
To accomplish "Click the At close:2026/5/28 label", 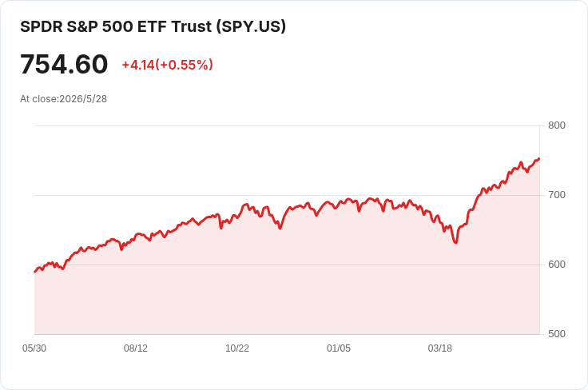I will 63,99.
